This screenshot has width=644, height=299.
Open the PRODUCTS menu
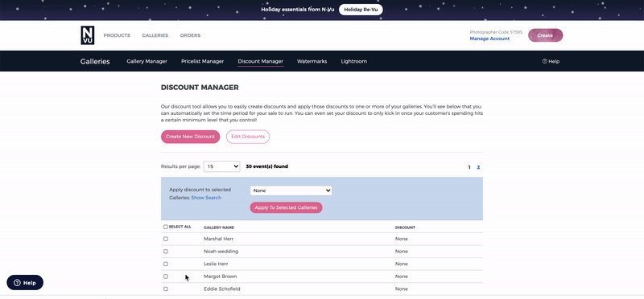tap(117, 35)
